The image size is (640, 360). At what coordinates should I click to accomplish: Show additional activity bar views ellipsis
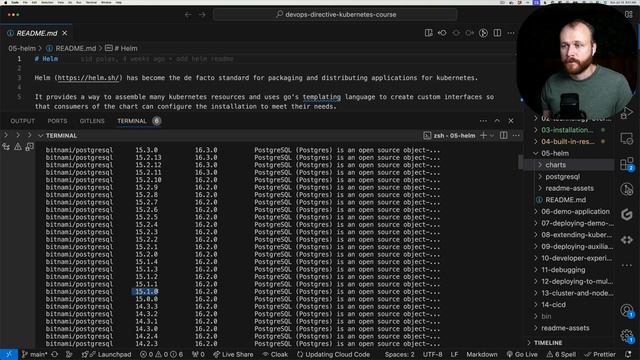tap(627, 265)
